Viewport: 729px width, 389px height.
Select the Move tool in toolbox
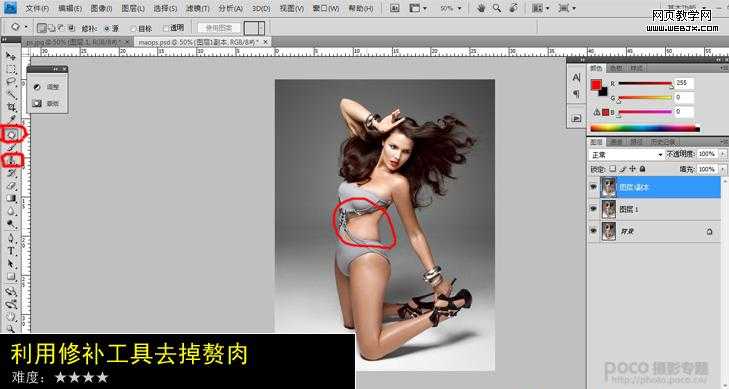point(11,56)
